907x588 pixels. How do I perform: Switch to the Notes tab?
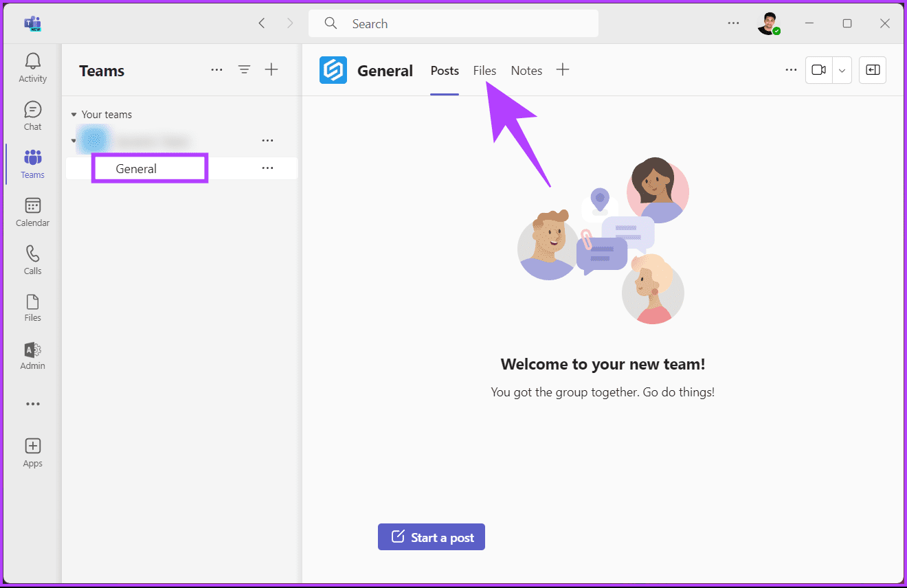pyautogui.click(x=526, y=71)
